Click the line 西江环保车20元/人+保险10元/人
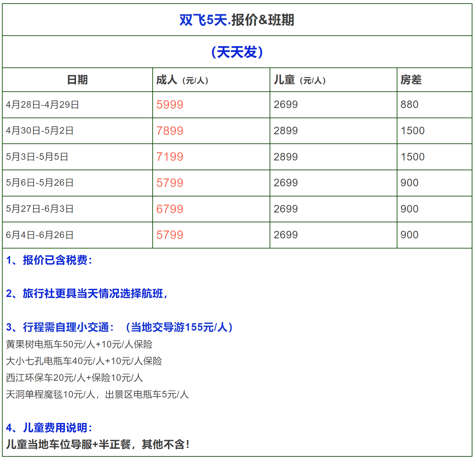Screen dimensions: 476x460 74,378
